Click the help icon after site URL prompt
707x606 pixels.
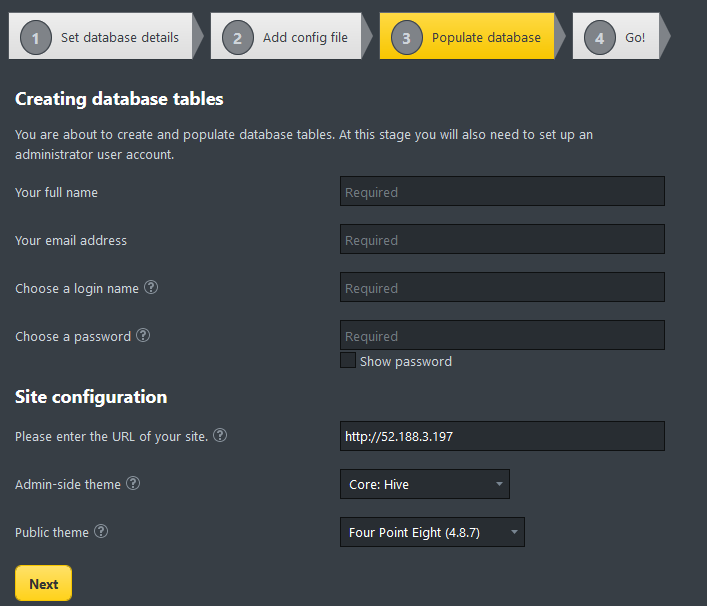[x=220, y=436]
